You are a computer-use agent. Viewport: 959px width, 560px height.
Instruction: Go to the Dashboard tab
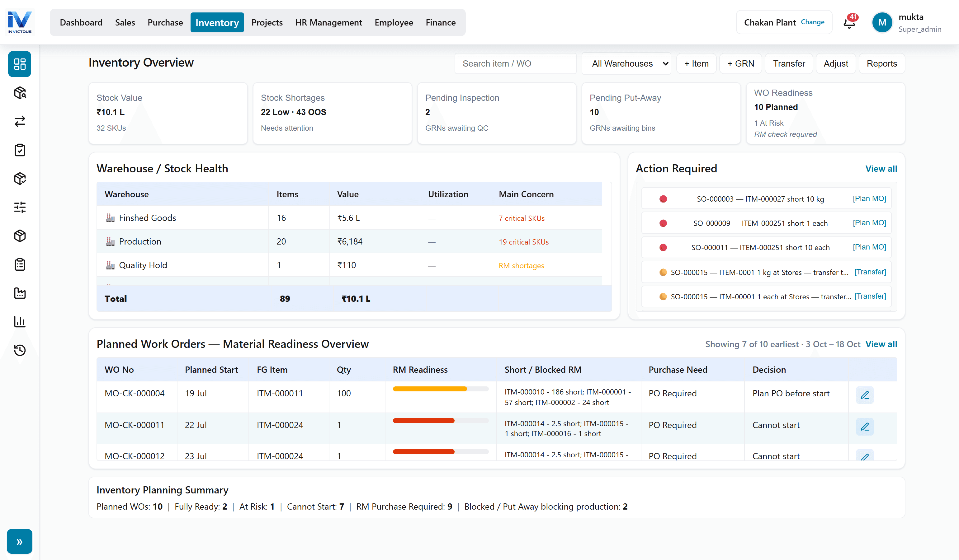coord(81,22)
